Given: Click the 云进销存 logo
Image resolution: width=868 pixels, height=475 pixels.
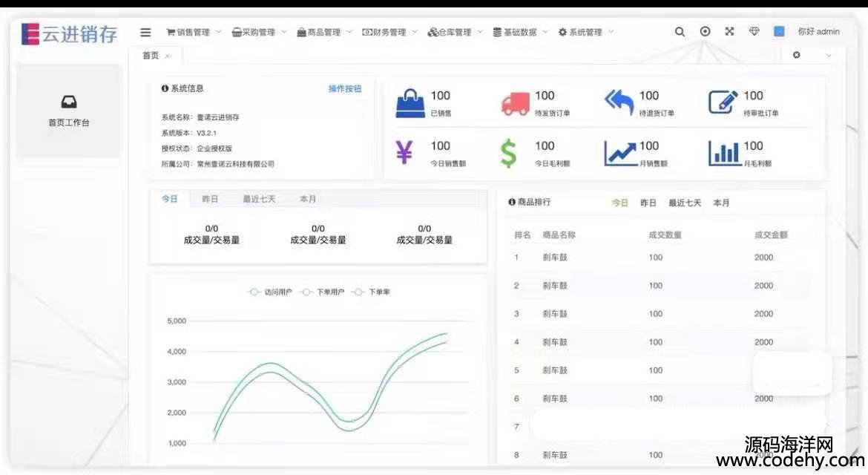Looking at the screenshot, I should click(x=69, y=34).
